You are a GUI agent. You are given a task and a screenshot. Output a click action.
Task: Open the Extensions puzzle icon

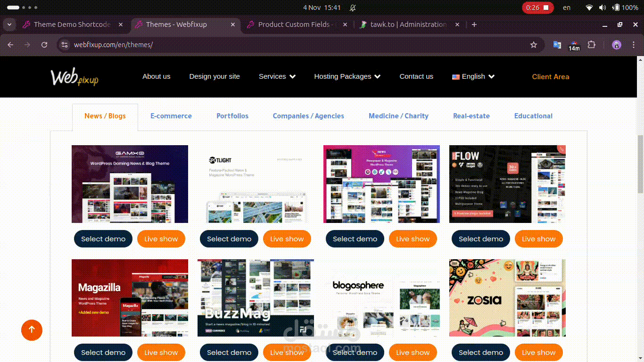pyautogui.click(x=591, y=45)
